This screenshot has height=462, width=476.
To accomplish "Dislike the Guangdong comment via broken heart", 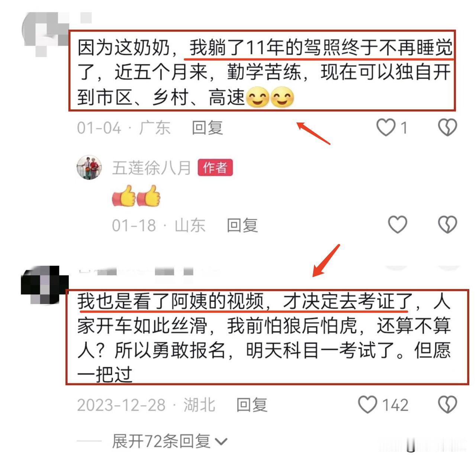I will pos(447,127).
